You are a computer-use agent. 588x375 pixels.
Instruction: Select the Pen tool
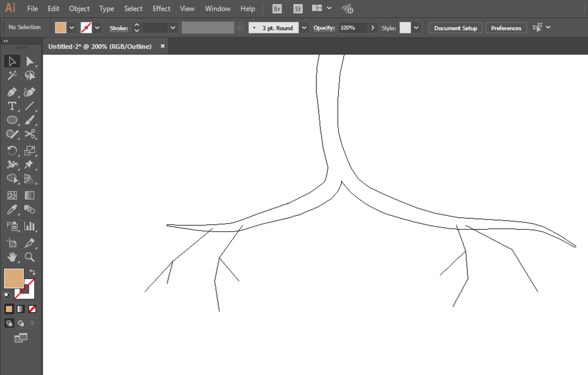(12, 92)
